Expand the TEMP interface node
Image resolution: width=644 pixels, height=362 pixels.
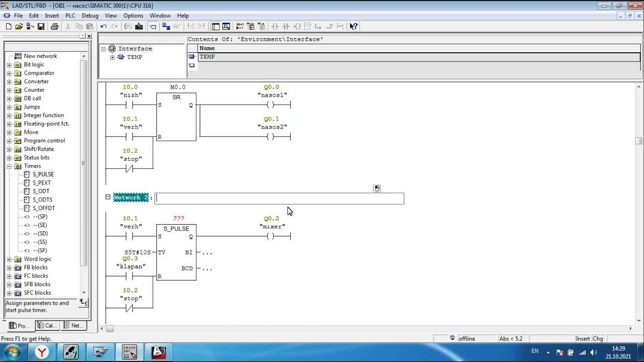(112, 57)
